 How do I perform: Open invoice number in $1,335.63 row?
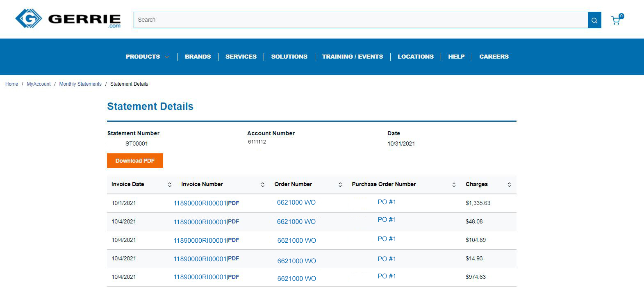point(200,203)
